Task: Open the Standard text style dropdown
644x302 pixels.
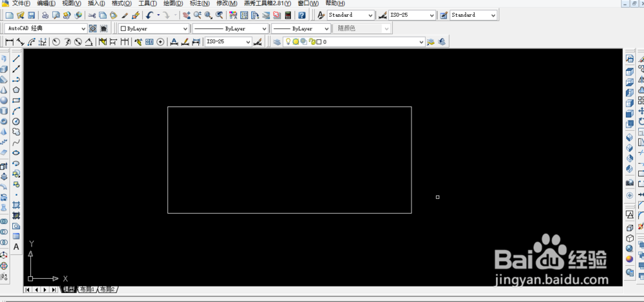Action: (x=351, y=15)
